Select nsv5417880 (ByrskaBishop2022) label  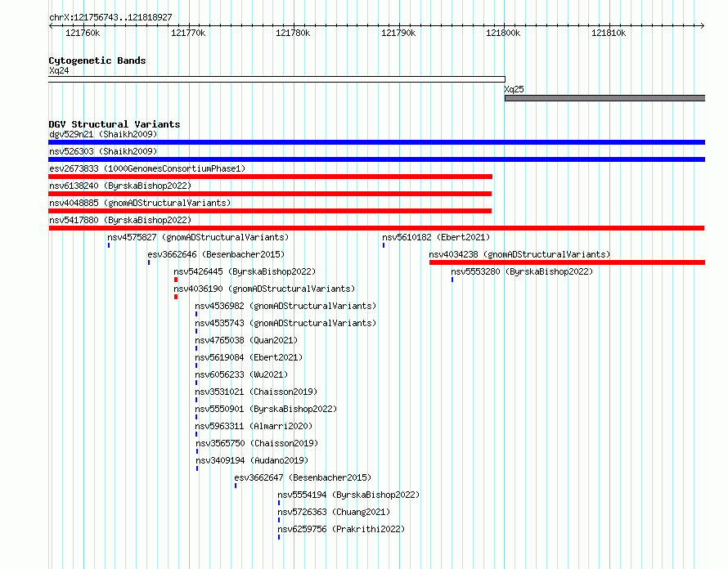[120, 220]
